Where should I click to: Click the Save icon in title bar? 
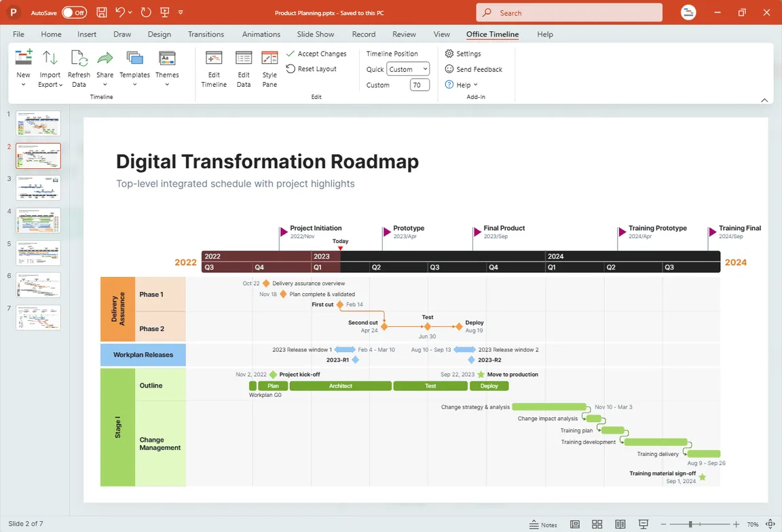click(x=101, y=12)
